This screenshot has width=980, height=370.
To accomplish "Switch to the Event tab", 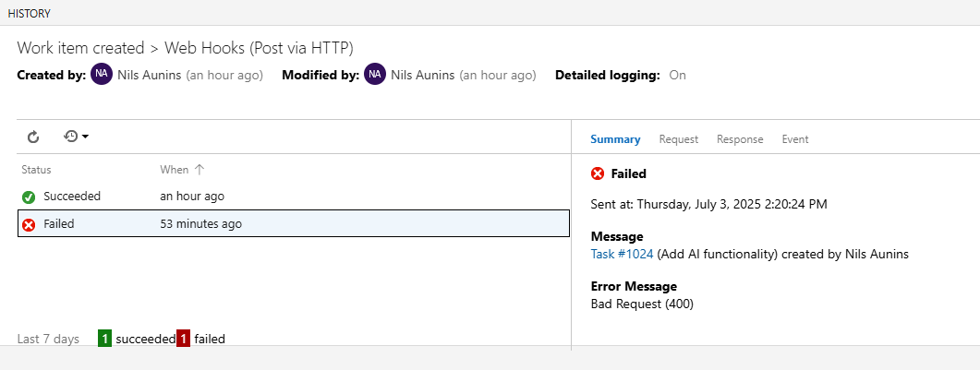I will (795, 139).
